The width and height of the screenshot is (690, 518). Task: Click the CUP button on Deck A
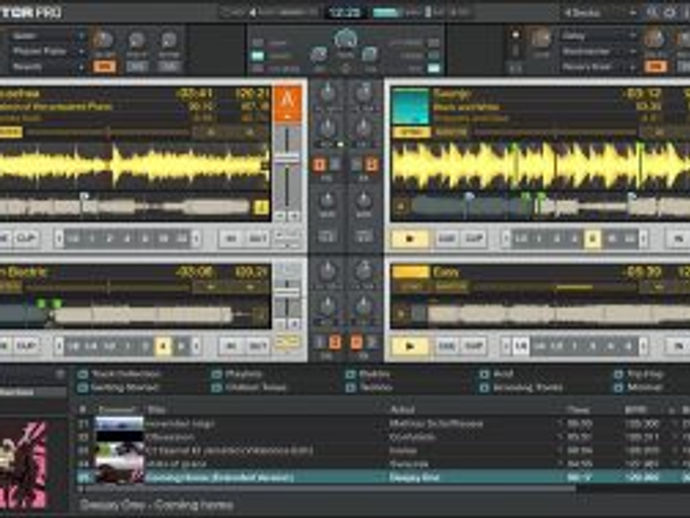coord(26,239)
